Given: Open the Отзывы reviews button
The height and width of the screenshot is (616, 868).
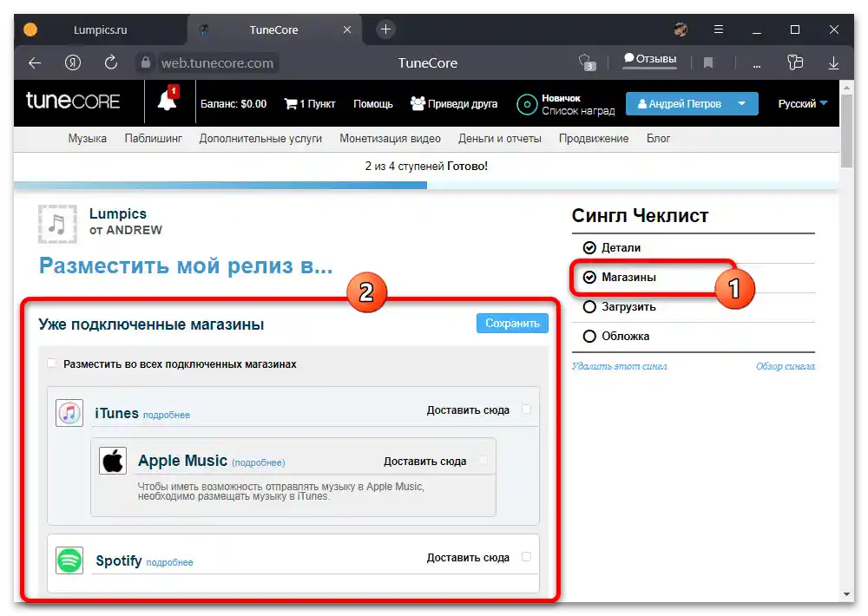Looking at the screenshot, I should pyautogui.click(x=650, y=59).
